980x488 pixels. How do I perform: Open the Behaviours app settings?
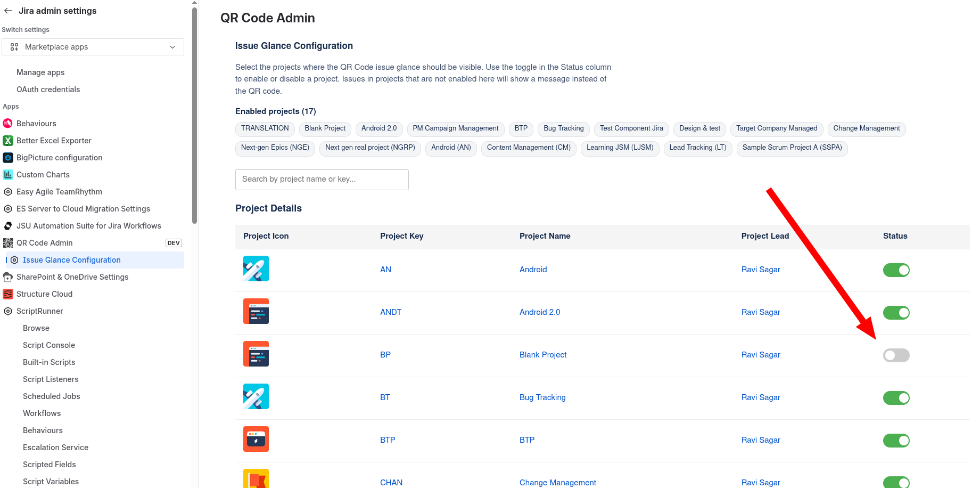(36, 124)
